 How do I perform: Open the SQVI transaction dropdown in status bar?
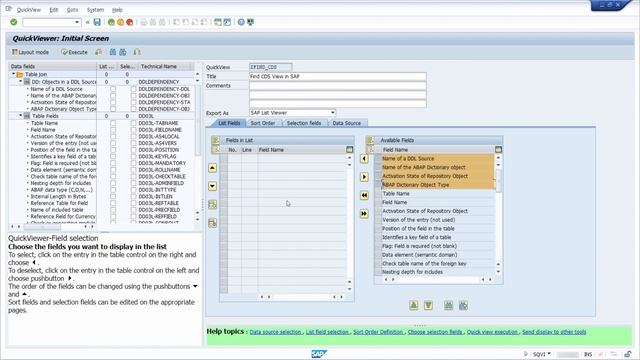point(549,354)
